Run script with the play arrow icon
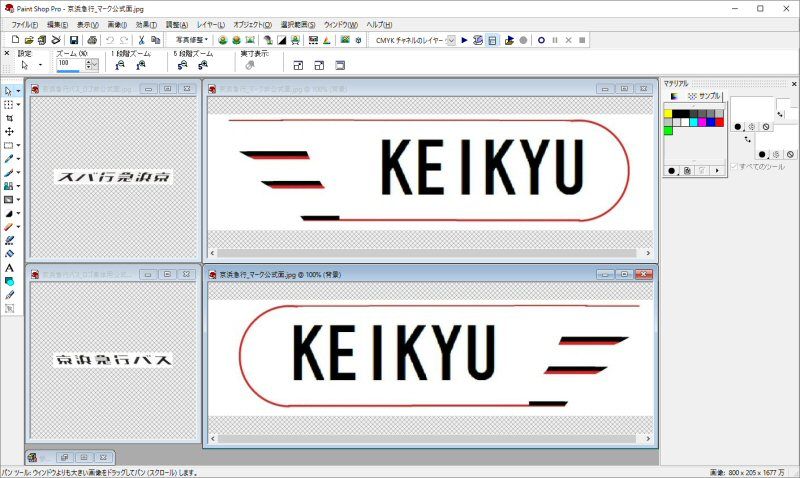The image size is (800, 478). 464,40
